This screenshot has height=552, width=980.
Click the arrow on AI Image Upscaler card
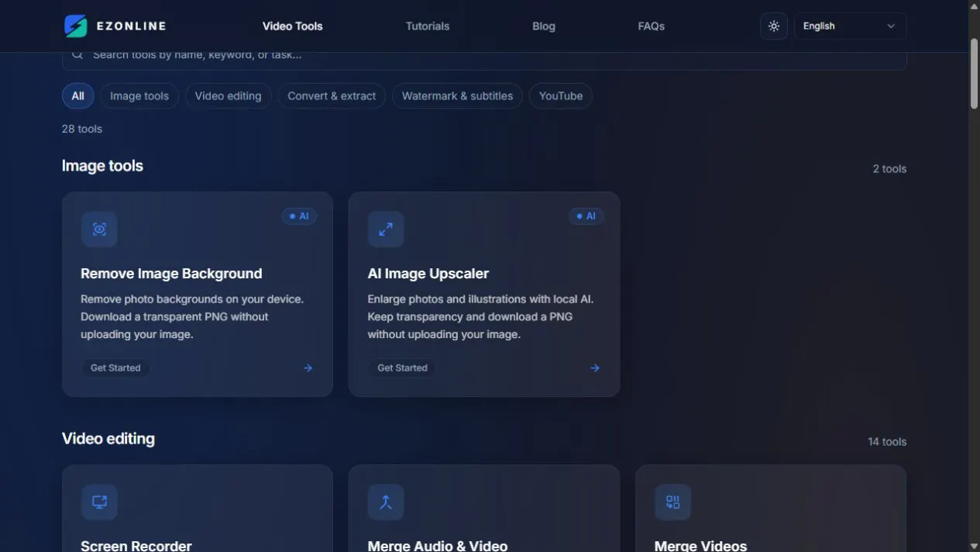pyautogui.click(x=595, y=368)
